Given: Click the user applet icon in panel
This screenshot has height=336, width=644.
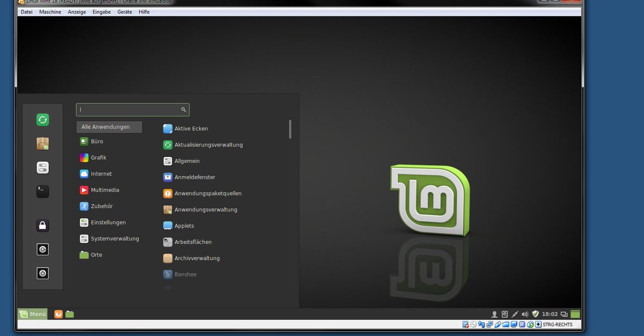Looking at the screenshot, I should pyautogui.click(x=494, y=314).
